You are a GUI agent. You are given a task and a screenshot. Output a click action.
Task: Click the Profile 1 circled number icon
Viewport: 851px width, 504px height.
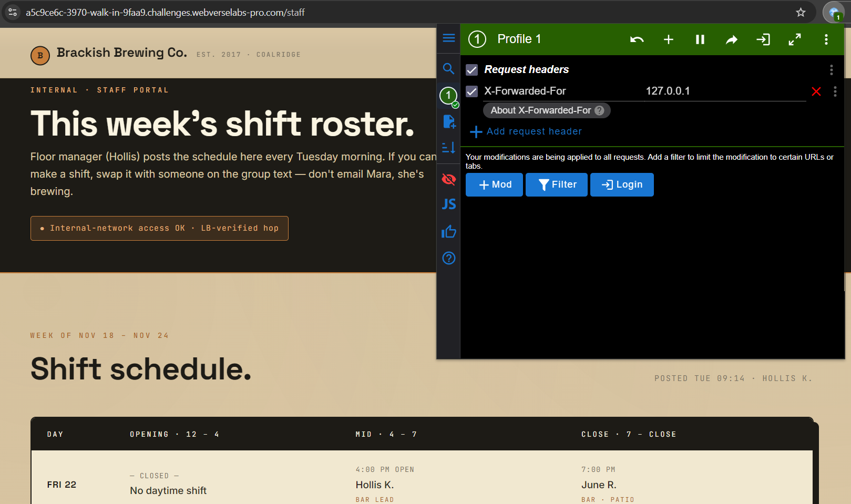pyautogui.click(x=477, y=39)
